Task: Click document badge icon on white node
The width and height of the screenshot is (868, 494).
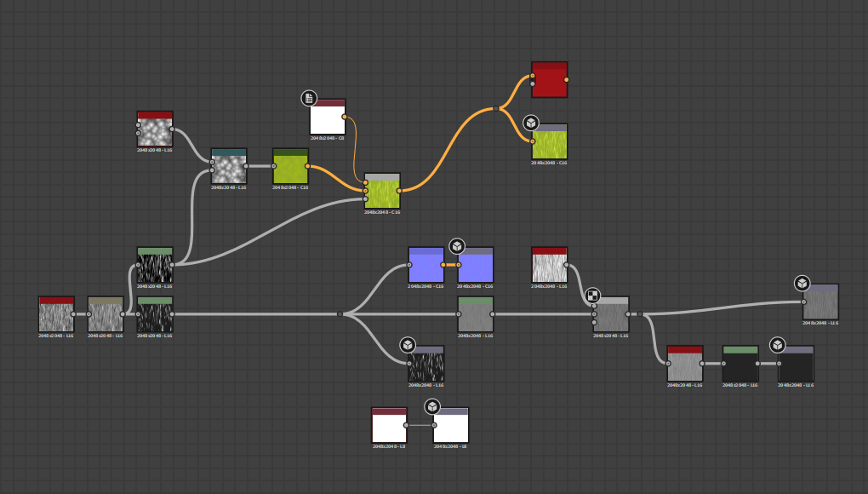Action: pyautogui.click(x=309, y=98)
